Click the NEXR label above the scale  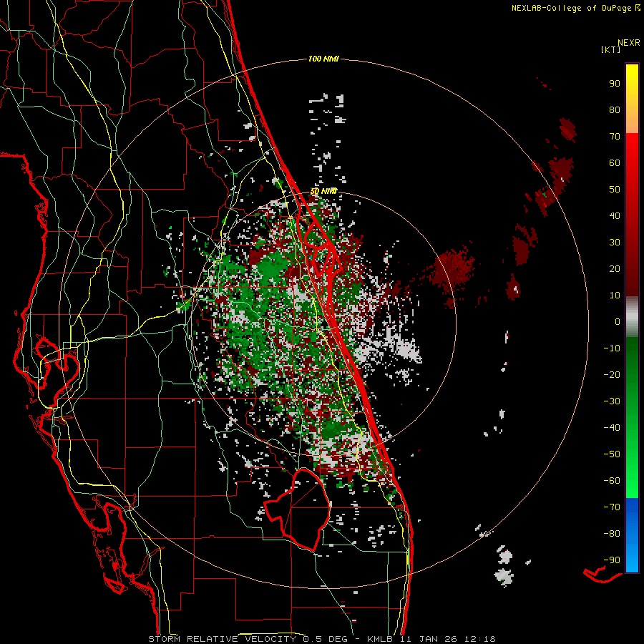629,43
